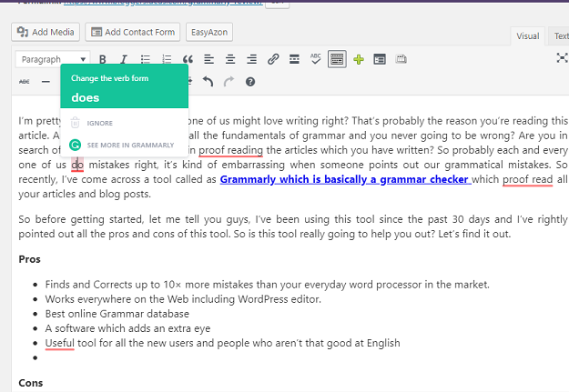Click bullet "Best online Grammar database"
The height and width of the screenshot is (392, 569).
tap(117, 314)
